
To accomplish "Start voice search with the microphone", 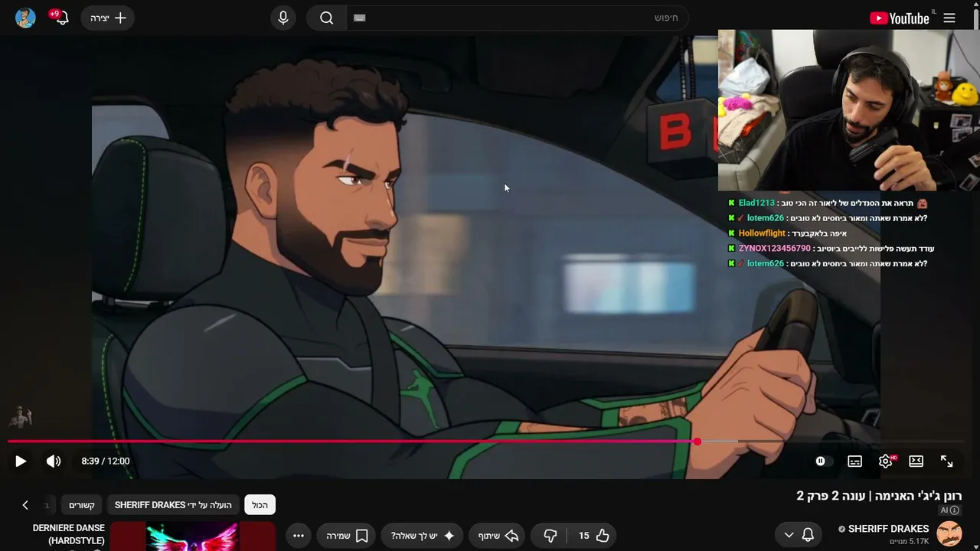I will 283,18.
